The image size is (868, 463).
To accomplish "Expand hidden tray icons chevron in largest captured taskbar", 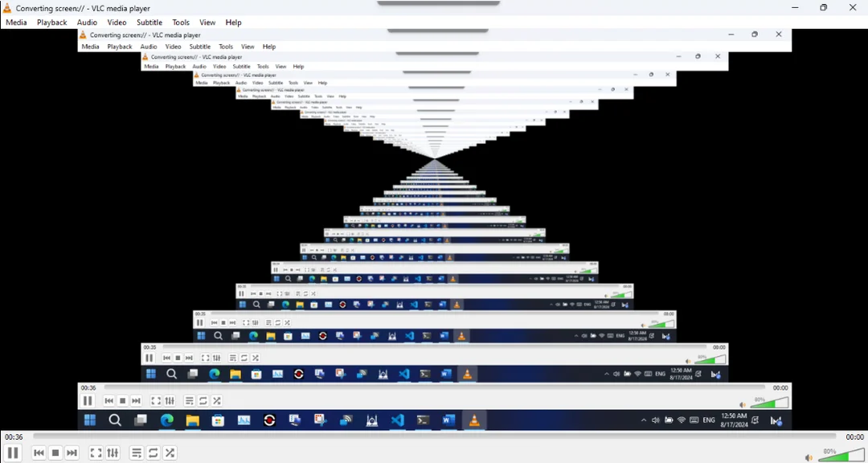I will point(644,420).
